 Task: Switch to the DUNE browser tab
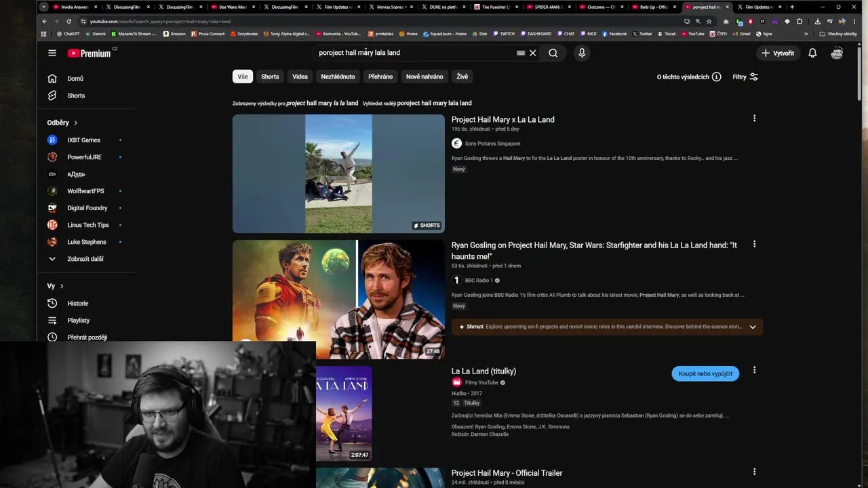(443, 7)
